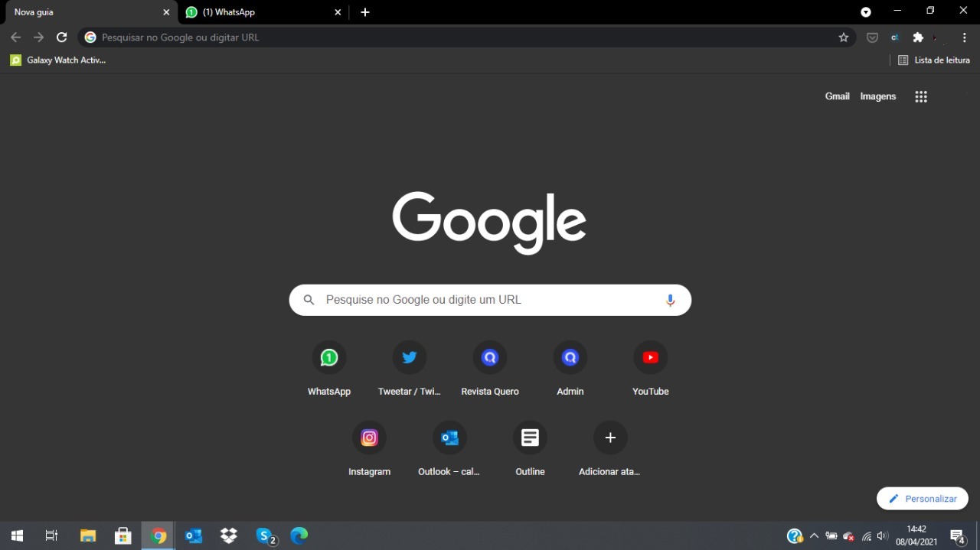Open the clock and date flyout
Viewport: 980px width, 550px height.
(916, 535)
